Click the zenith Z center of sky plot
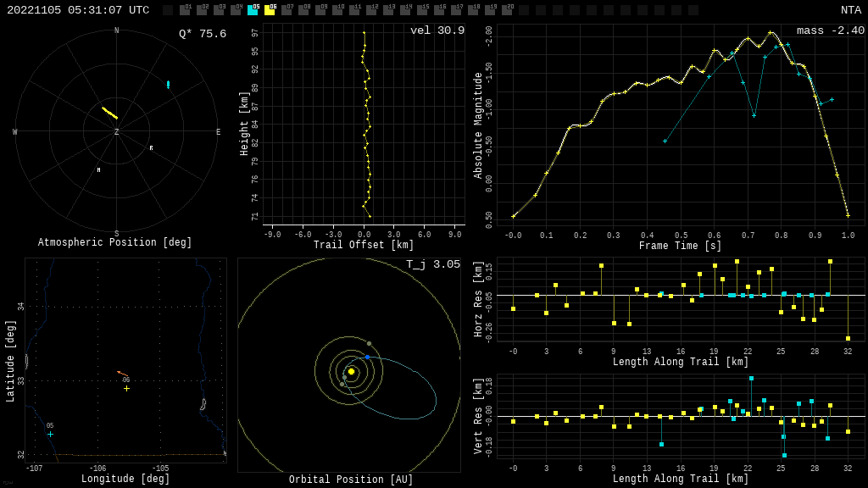This screenshot has height=488, width=868. 117,132
